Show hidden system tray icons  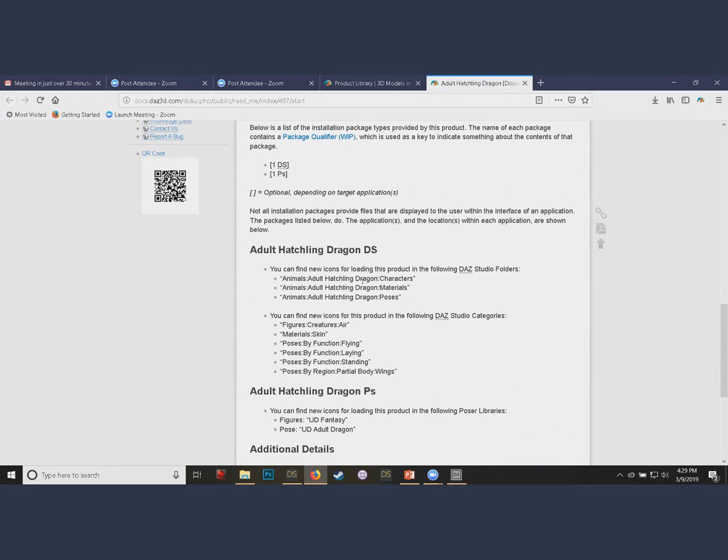tap(619, 475)
